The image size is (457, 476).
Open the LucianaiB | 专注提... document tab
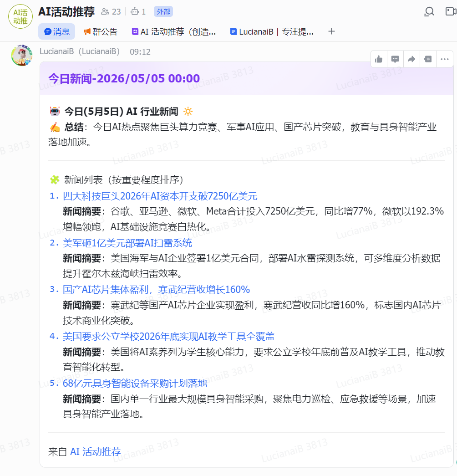[x=272, y=31]
